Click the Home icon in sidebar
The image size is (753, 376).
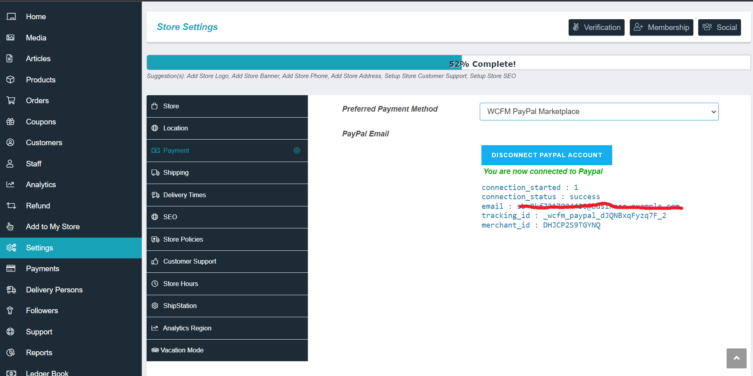click(11, 17)
